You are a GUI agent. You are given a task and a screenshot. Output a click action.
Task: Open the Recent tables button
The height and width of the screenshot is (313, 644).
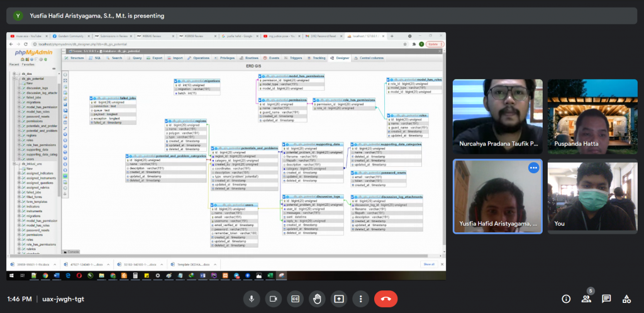[x=14, y=65]
